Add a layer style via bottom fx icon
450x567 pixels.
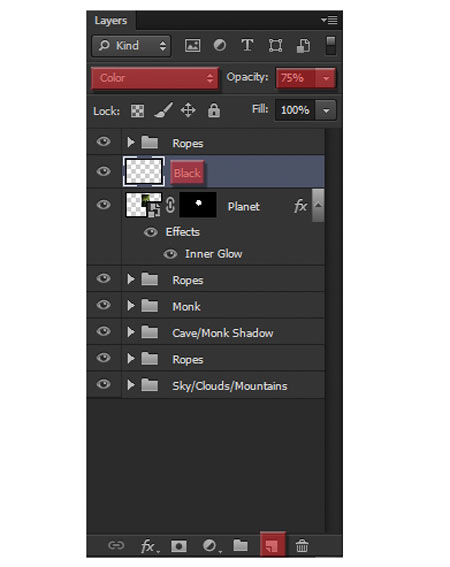149,546
